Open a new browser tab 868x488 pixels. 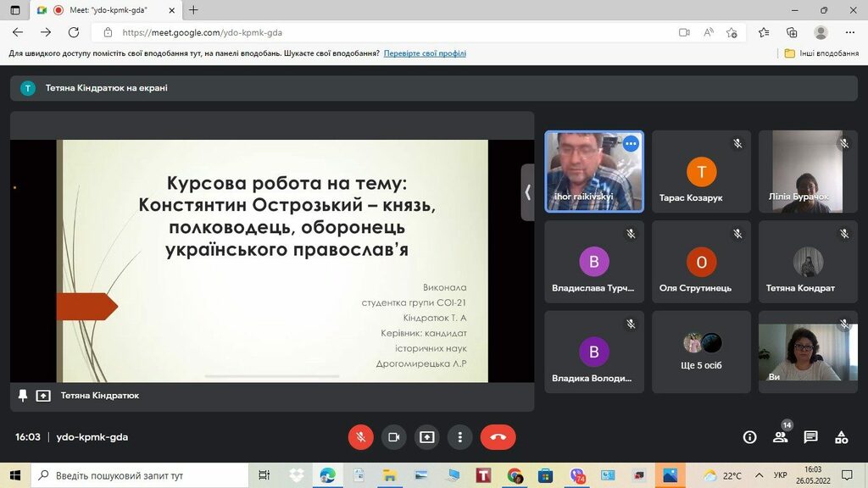point(193,10)
